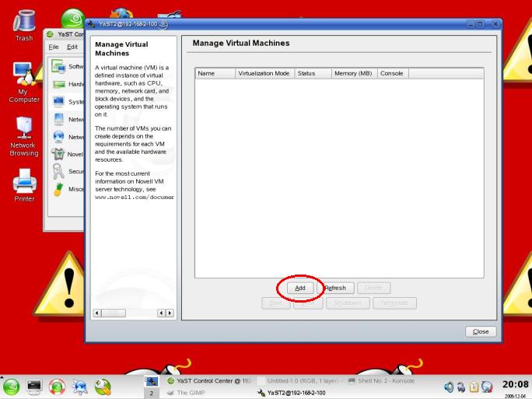532x399 pixels.
Task: Click the globe network tray icon
Action: (x=487, y=387)
